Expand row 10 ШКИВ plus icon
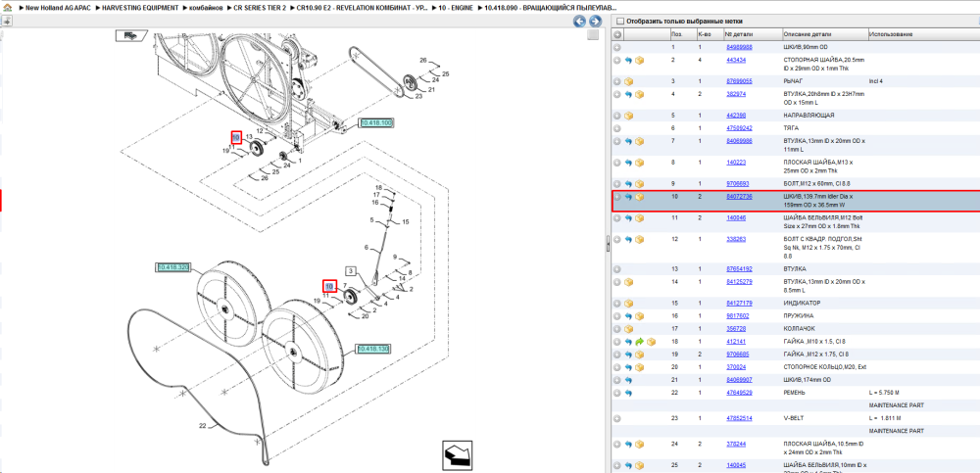 pyautogui.click(x=616, y=197)
